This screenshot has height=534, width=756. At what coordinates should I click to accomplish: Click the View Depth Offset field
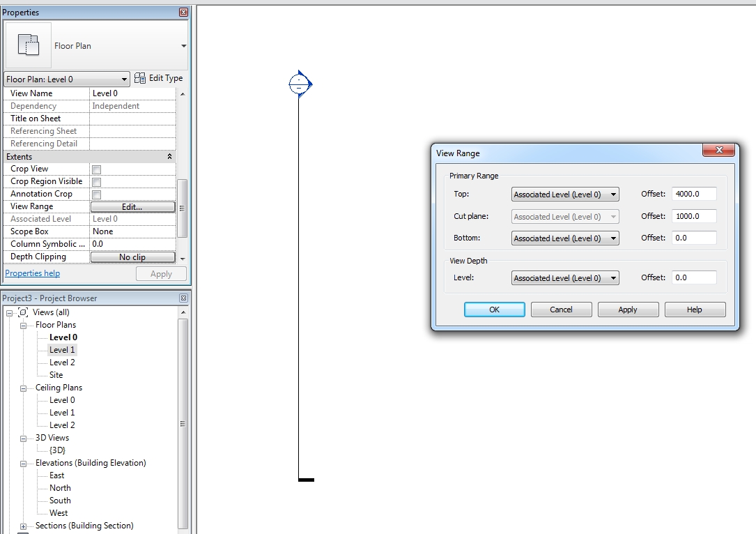[694, 277]
